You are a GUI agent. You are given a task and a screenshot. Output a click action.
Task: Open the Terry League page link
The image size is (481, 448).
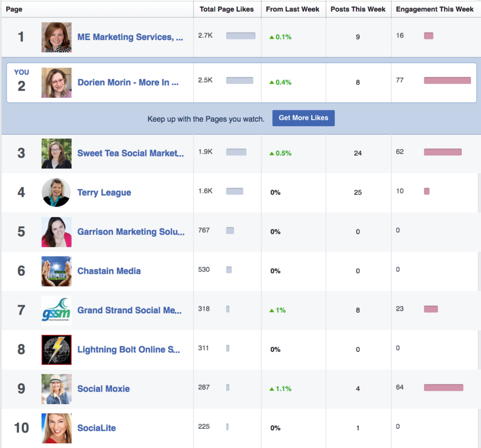click(x=104, y=193)
